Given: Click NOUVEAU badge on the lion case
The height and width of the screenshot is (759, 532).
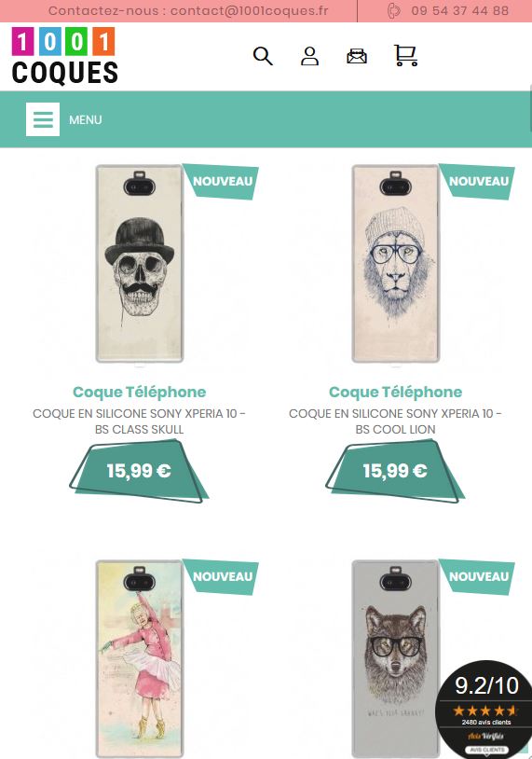Looking at the screenshot, I should click(478, 182).
